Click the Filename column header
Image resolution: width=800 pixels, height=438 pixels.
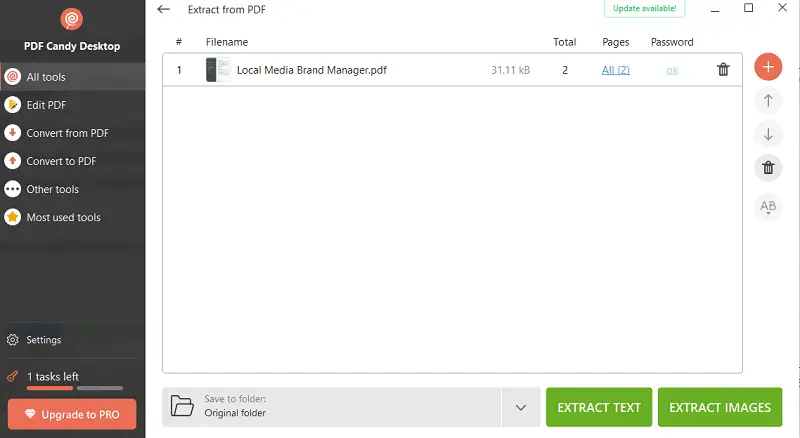227,42
